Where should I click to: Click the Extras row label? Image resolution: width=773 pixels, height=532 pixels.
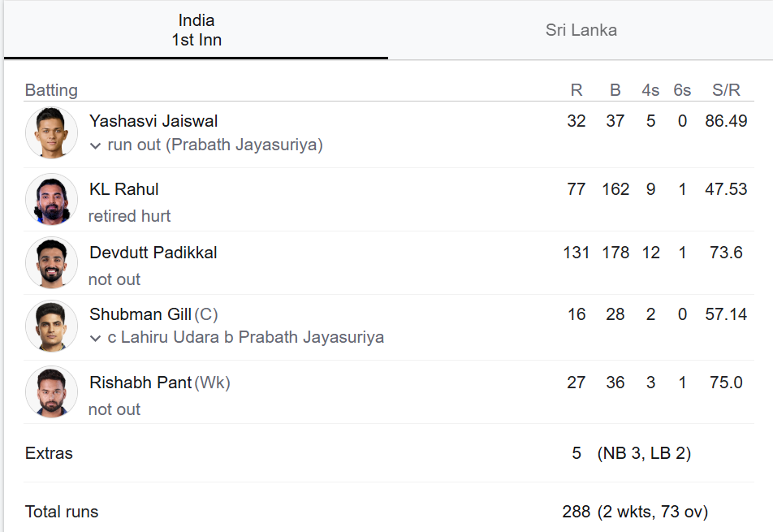click(49, 453)
